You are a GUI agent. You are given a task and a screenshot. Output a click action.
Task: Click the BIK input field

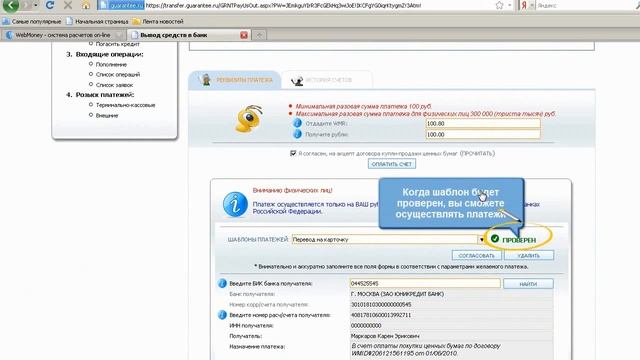click(x=425, y=283)
